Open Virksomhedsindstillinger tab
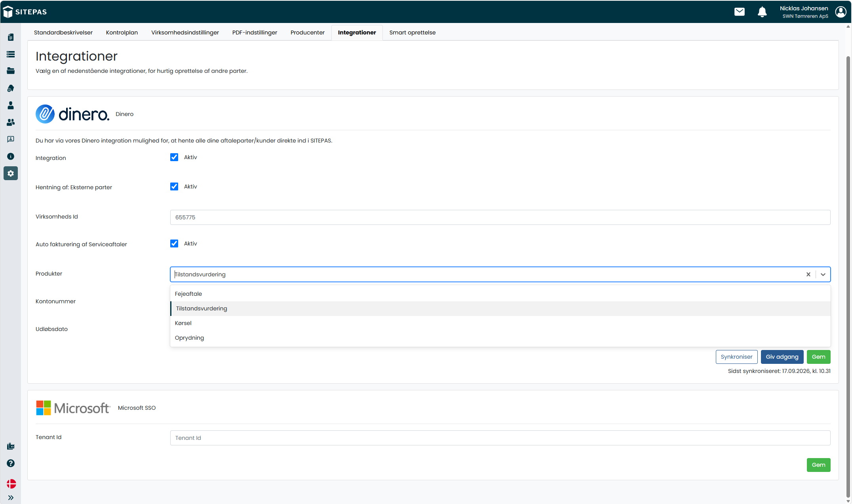This screenshot has width=852, height=504. click(185, 32)
